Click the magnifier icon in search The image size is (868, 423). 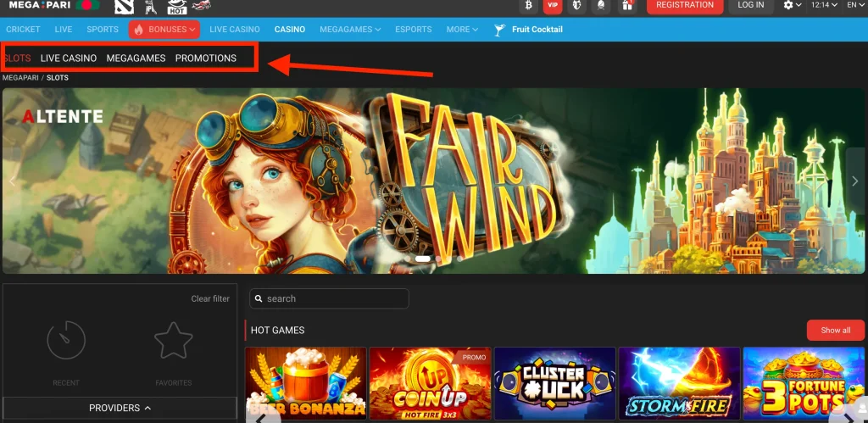tap(259, 299)
